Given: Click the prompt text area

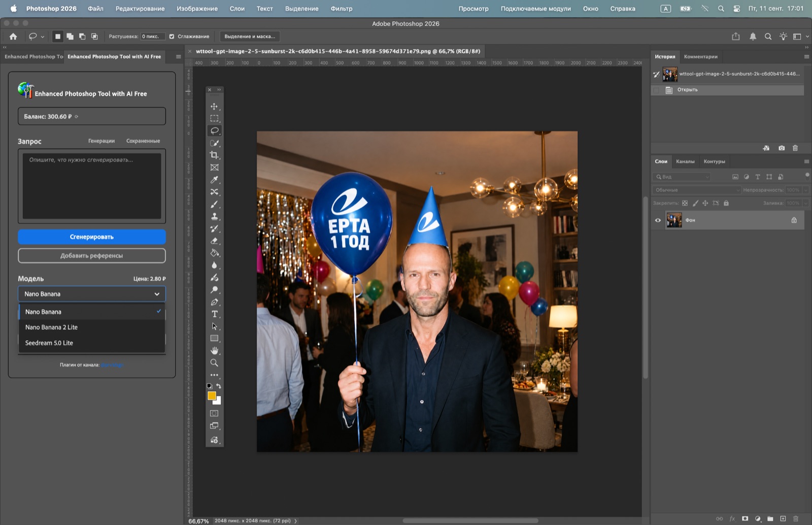Looking at the screenshot, I should click(92, 186).
